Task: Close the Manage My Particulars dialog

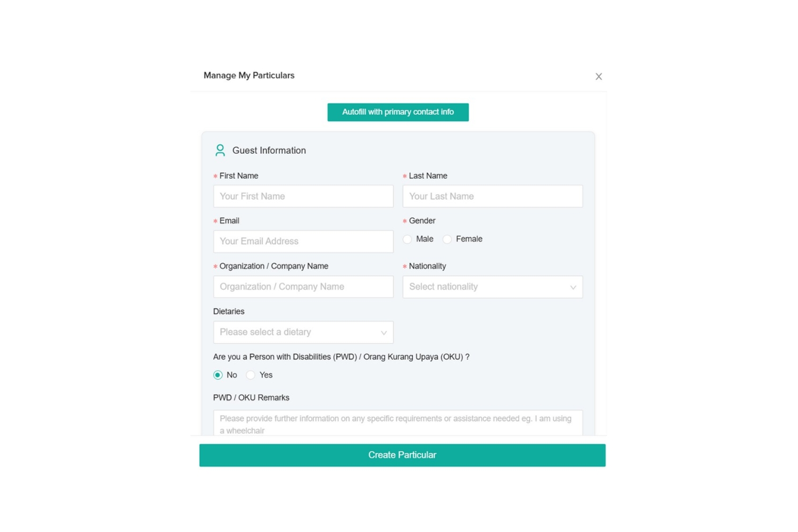Action: pos(598,77)
